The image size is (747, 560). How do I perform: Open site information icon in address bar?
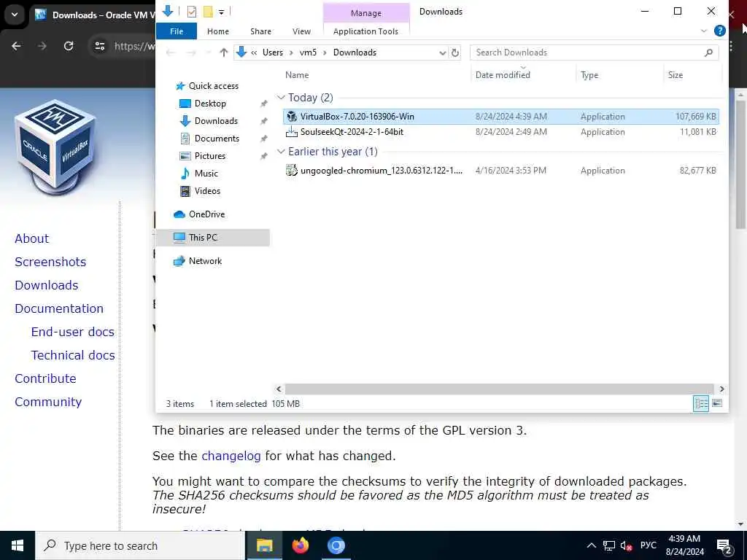(99, 46)
